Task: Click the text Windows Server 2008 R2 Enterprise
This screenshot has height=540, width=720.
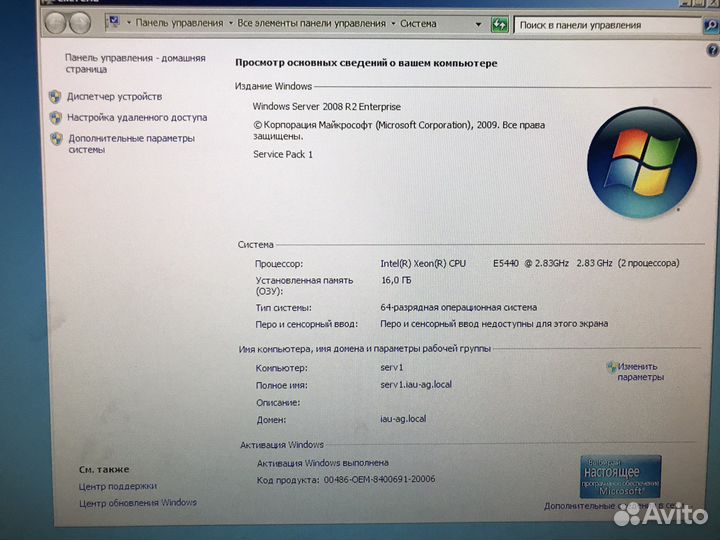Action: point(326,107)
